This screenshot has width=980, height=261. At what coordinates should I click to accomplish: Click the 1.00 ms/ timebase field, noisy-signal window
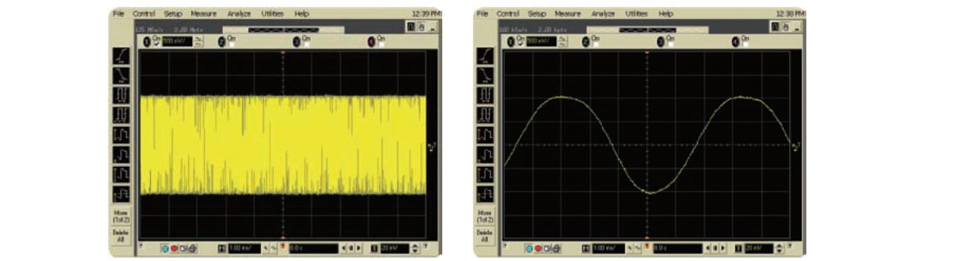[x=244, y=248]
